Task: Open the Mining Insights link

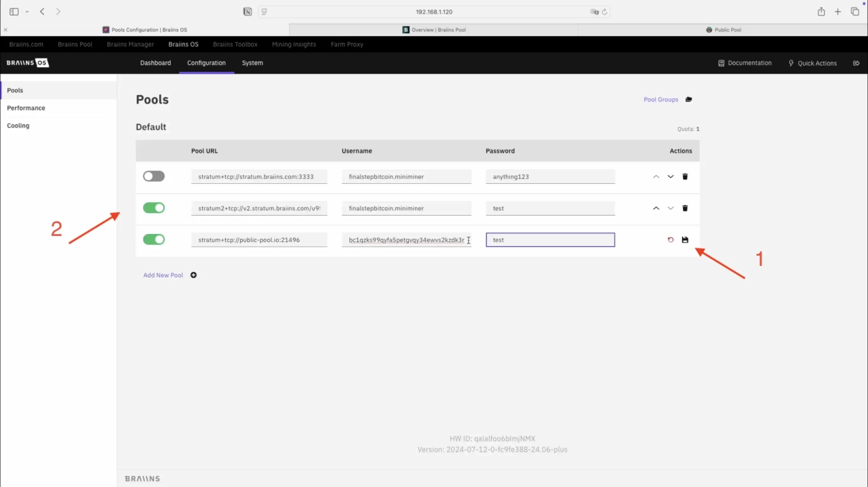Action: [x=294, y=44]
